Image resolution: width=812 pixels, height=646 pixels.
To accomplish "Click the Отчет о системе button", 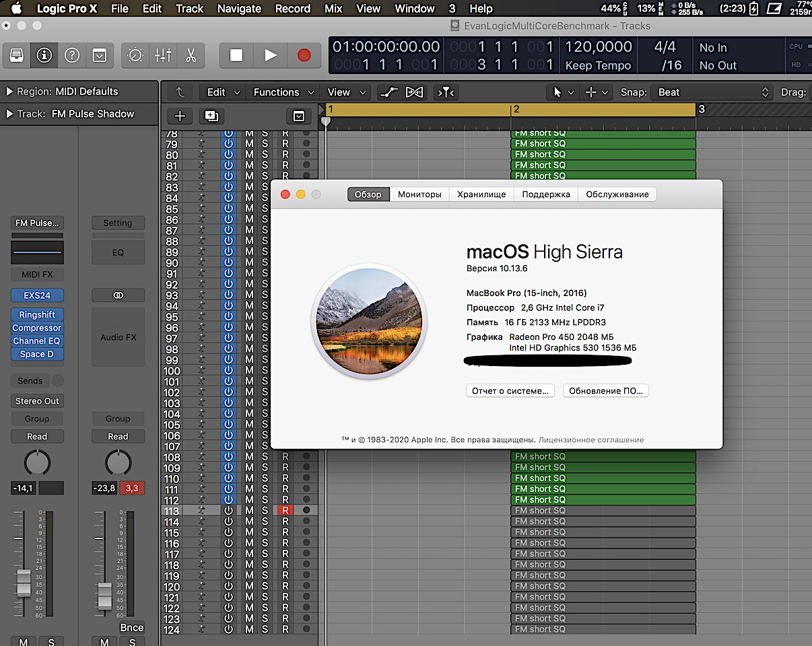I will [510, 391].
